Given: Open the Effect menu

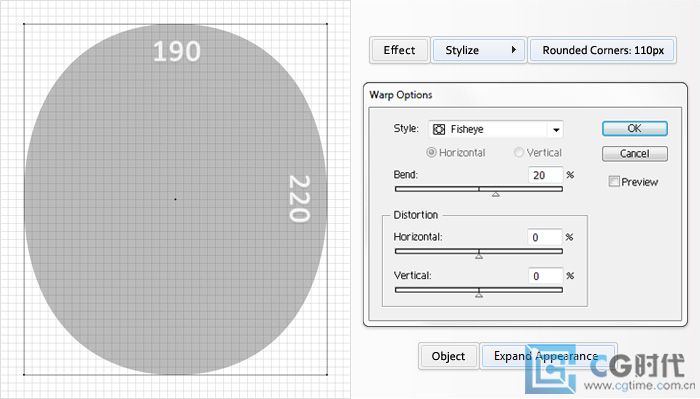Looking at the screenshot, I should 400,50.
